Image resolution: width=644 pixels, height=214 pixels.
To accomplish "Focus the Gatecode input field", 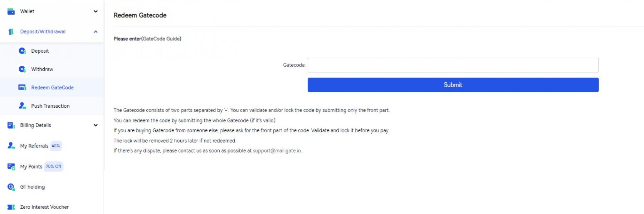I will point(453,65).
